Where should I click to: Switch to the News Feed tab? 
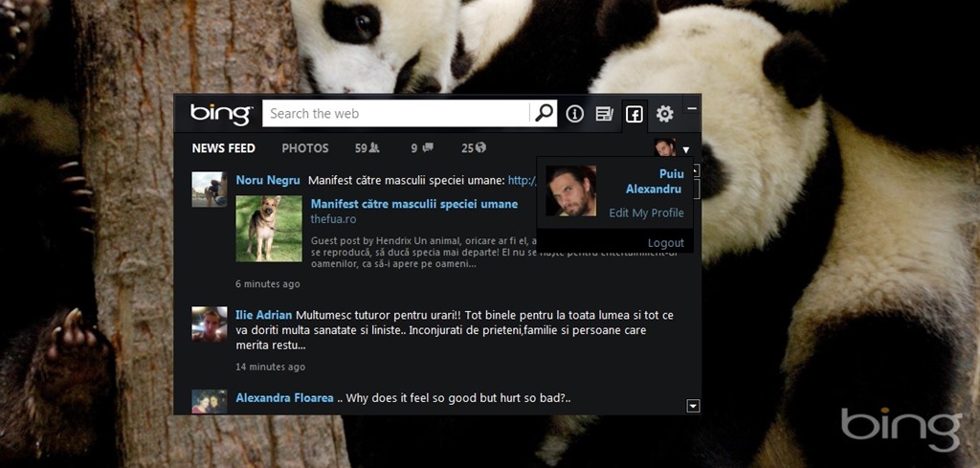[x=223, y=148]
